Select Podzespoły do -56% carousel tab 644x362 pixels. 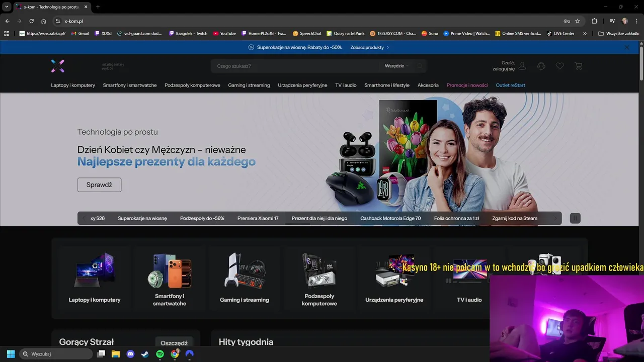pyautogui.click(x=202, y=218)
